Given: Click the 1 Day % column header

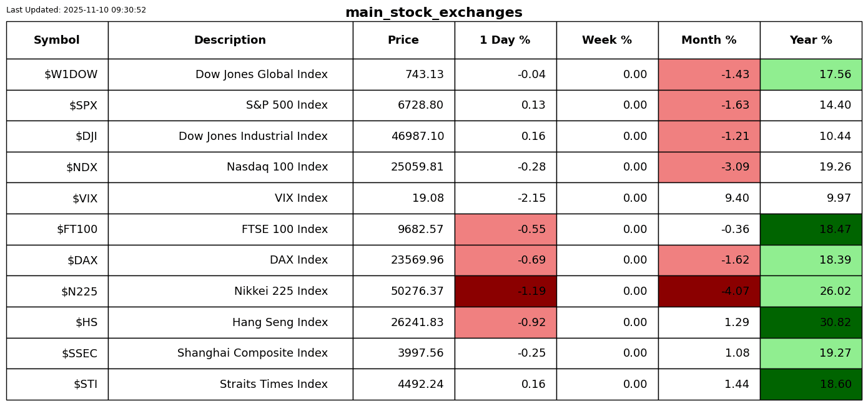Looking at the screenshot, I should pyautogui.click(x=505, y=40).
